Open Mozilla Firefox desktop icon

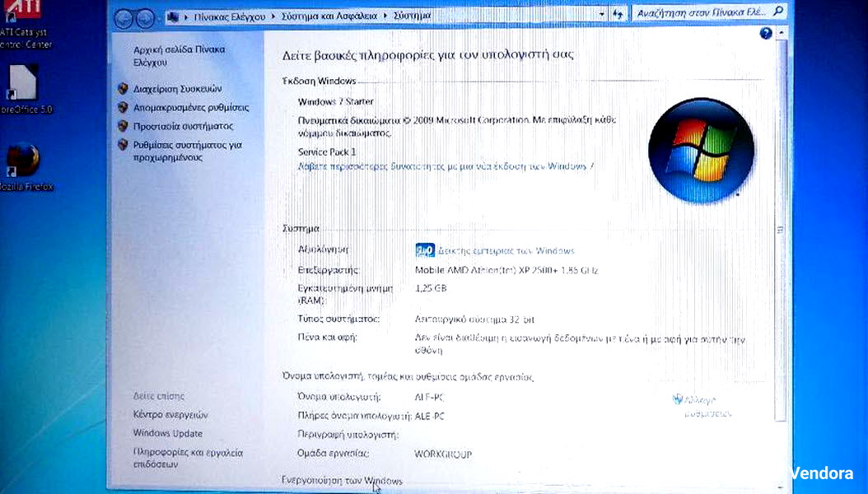pyautogui.click(x=23, y=163)
